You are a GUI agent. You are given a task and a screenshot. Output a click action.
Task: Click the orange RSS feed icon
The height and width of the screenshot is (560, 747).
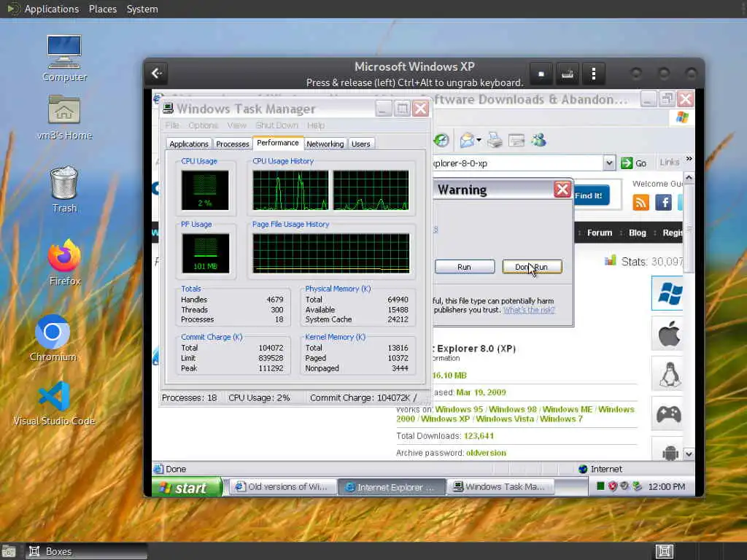coord(640,203)
